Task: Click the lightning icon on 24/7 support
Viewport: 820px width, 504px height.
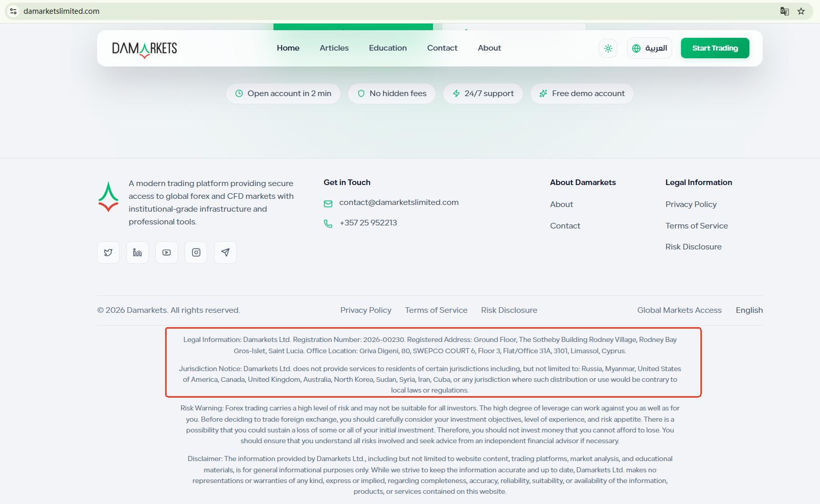Action: click(456, 94)
